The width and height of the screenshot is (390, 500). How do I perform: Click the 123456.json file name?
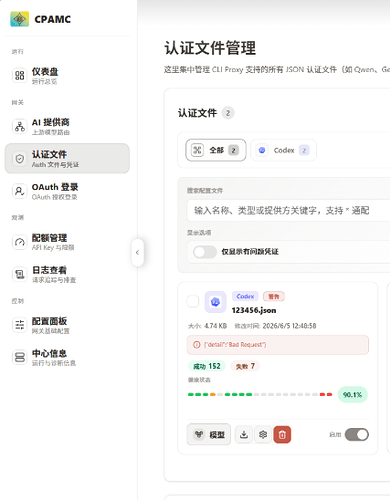[x=254, y=310]
